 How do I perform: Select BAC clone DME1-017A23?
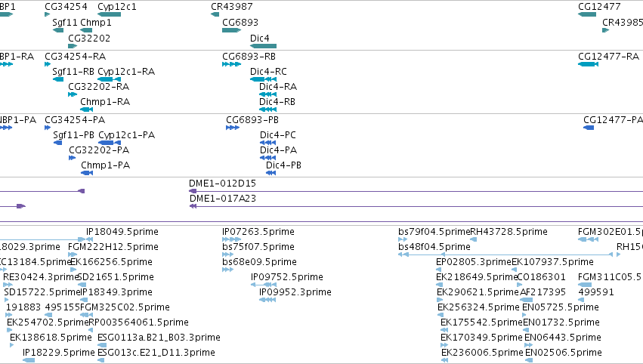(x=223, y=199)
